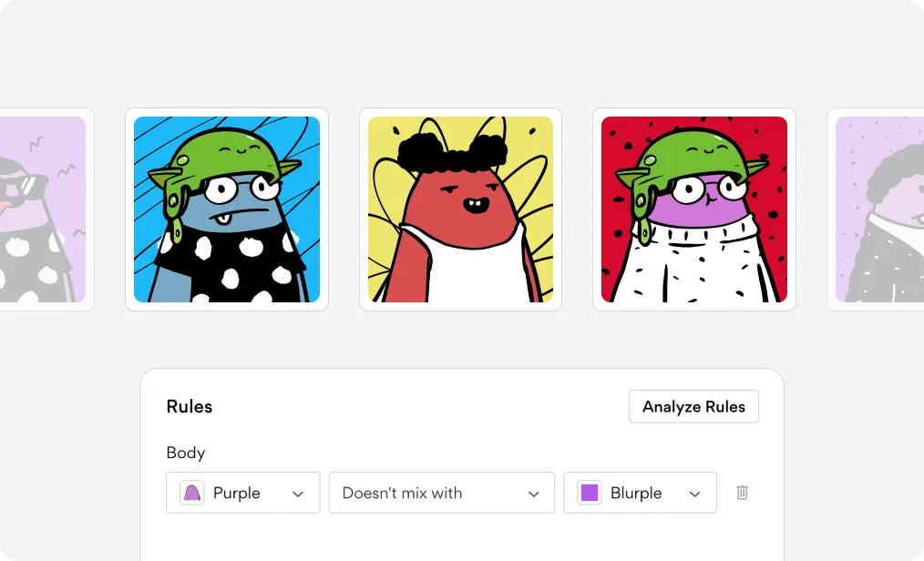Click the Analyze Rules button
Image resolution: width=924 pixels, height=561 pixels.
693,407
